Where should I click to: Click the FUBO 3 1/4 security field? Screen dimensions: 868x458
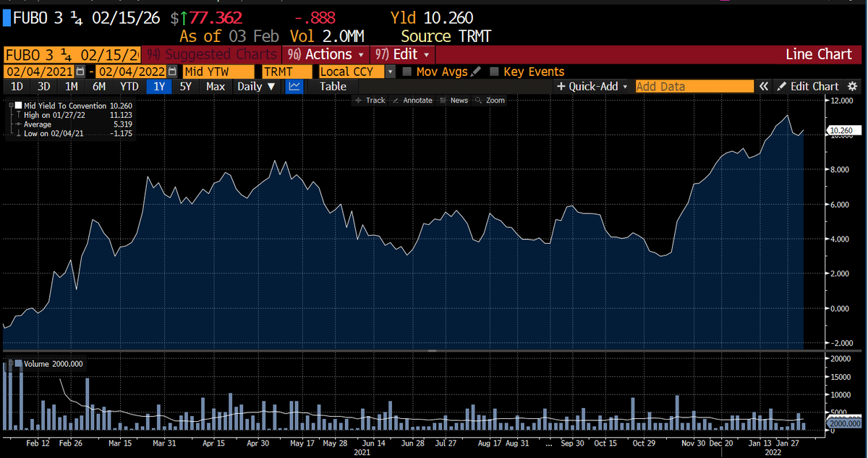coord(72,54)
